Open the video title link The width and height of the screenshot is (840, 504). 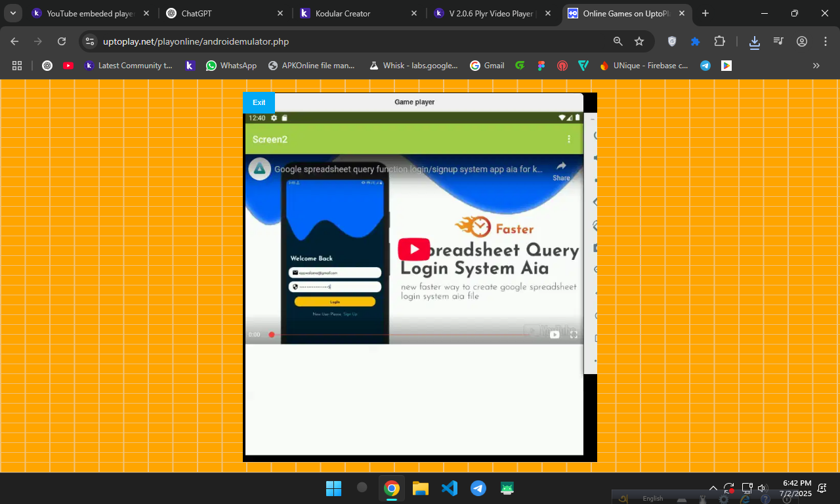pos(408,169)
